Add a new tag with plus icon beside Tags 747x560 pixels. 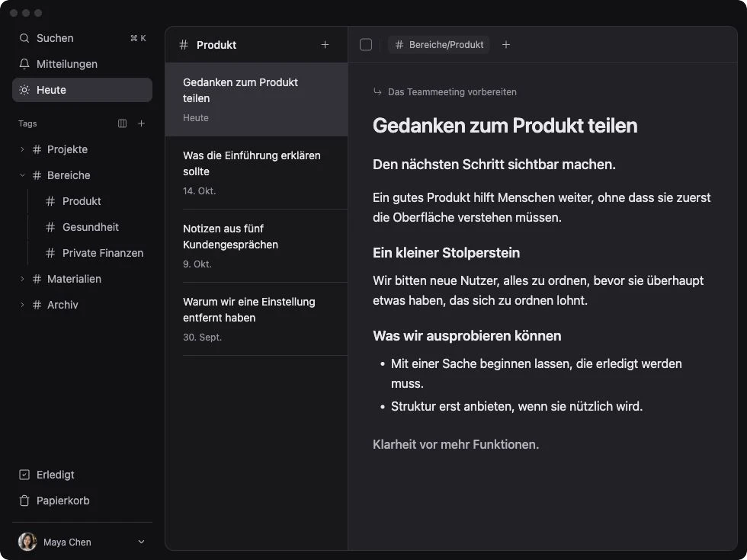tap(142, 123)
